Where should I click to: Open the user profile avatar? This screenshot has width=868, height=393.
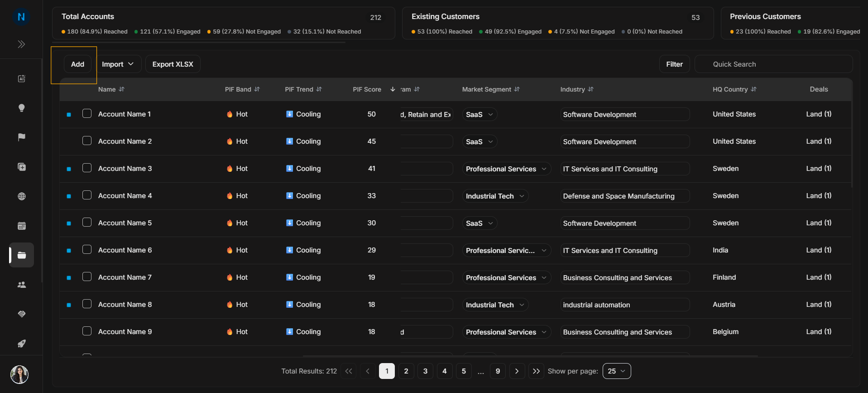tap(19, 374)
